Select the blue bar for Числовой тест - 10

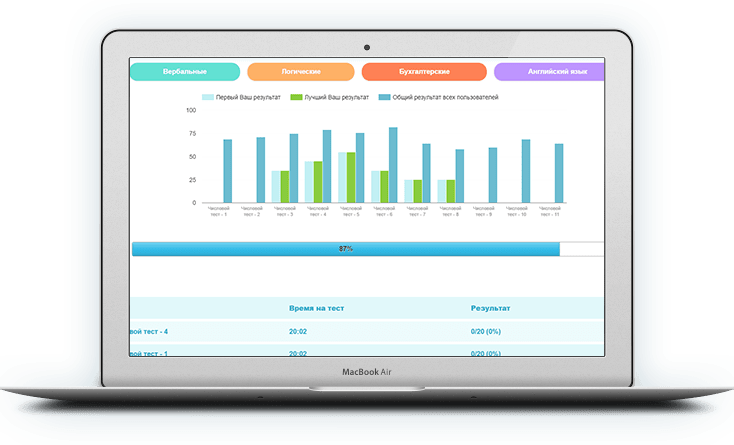tap(526, 171)
